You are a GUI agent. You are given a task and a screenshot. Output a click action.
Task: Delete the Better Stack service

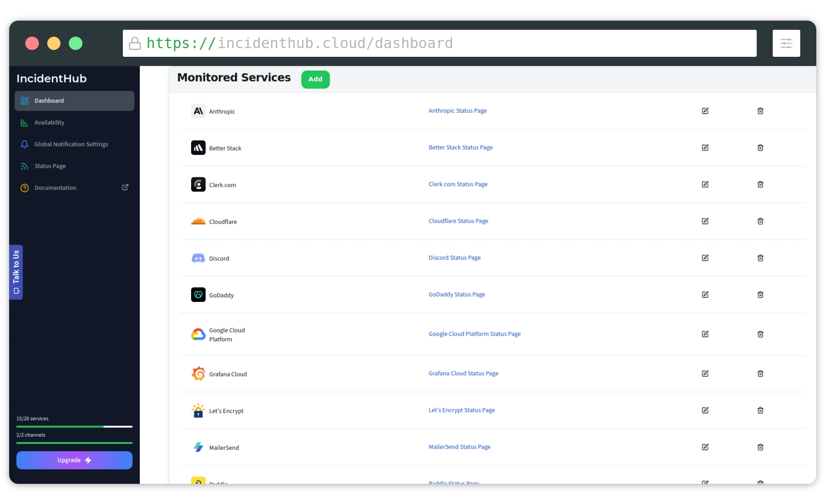(x=760, y=148)
